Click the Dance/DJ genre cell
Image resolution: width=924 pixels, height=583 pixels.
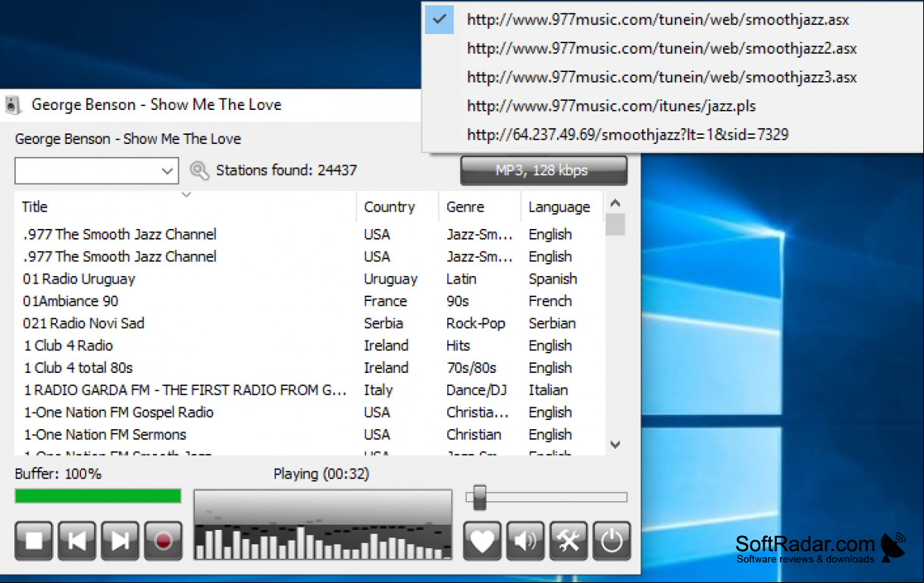pos(476,390)
